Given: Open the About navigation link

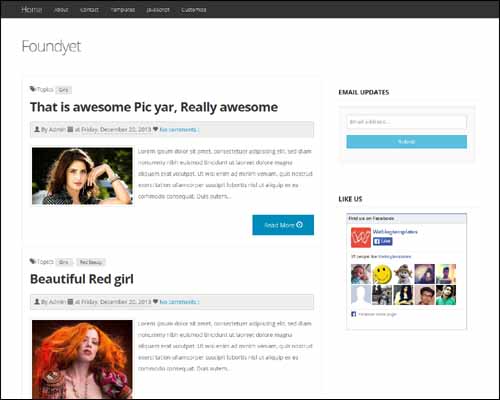Looking at the screenshot, I should click(61, 10).
